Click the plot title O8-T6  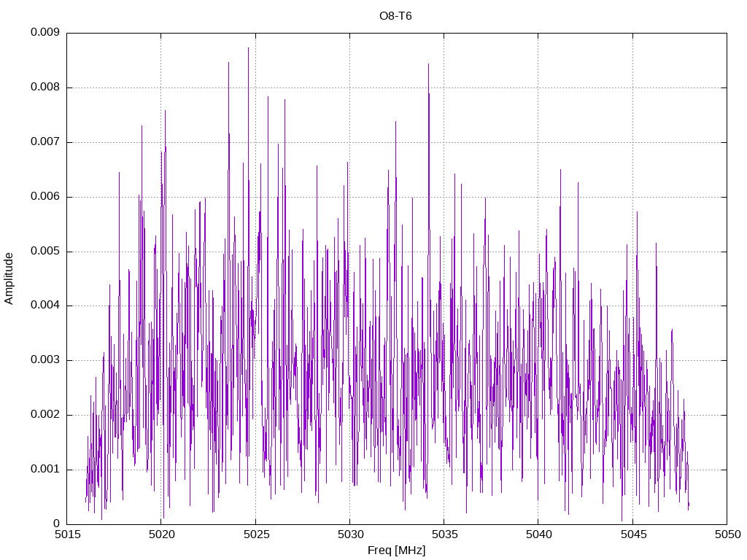click(395, 16)
